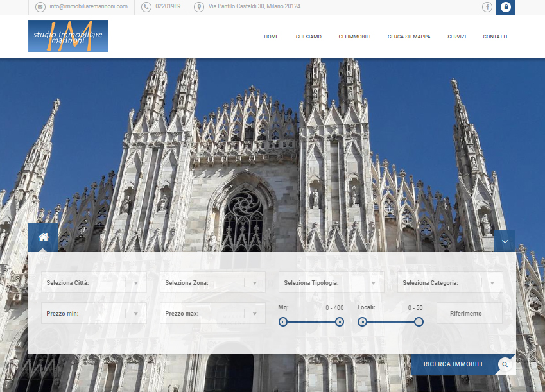Image resolution: width=545 pixels, height=392 pixels.
Task: Click the lock login icon
Action: point(506,7)
